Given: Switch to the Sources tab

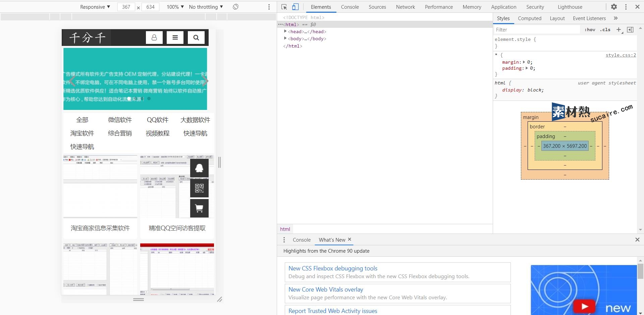Looking at the screenshot, I should click(x=377, y=7).
